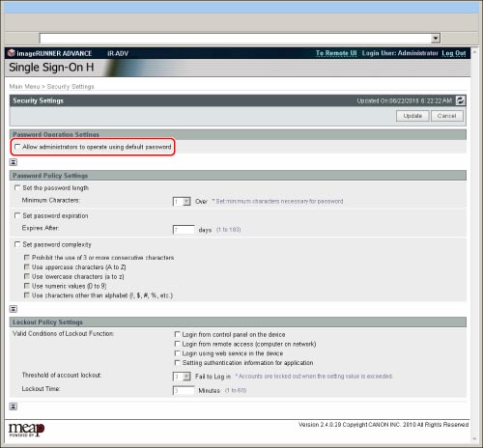Click the imageRUNNER ADVANCE cube logo

12,53
